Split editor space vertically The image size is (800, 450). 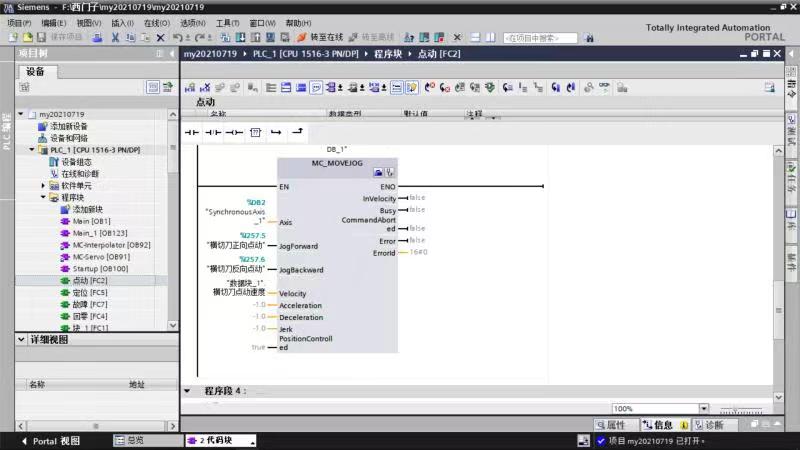tap(490, 37)
